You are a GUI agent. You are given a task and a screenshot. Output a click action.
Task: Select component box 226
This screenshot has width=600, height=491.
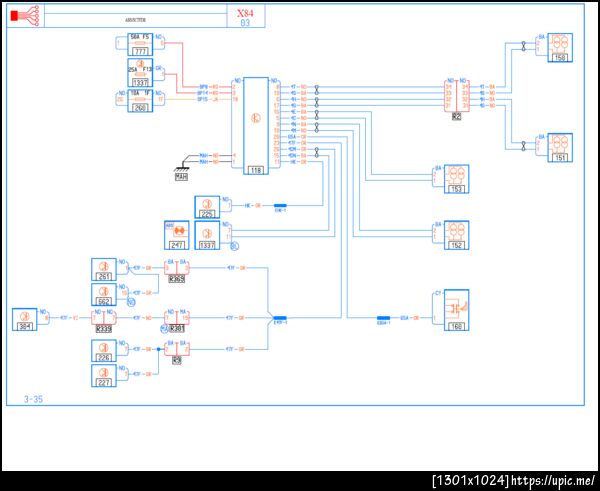click(x=104, y=351)
